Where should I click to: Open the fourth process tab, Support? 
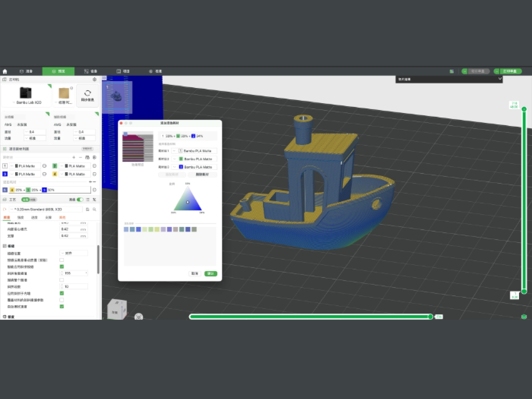[48, 217]
